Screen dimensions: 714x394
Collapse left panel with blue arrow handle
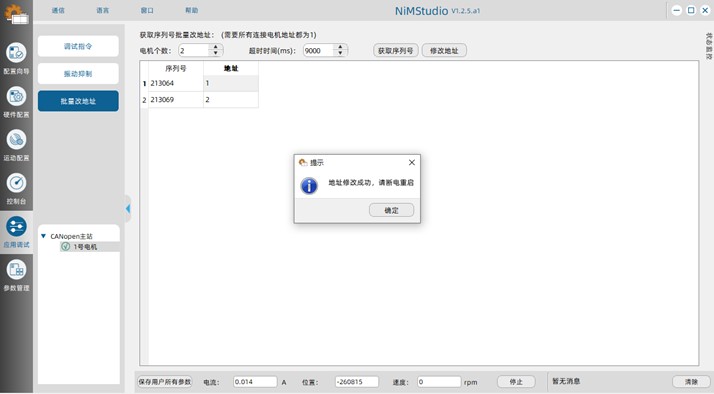pos(128,209)
